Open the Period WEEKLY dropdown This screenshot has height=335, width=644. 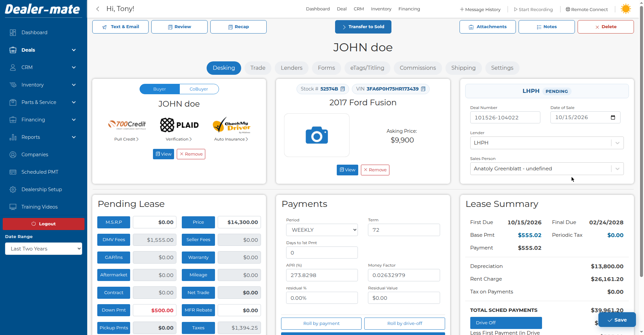[322, 230]
